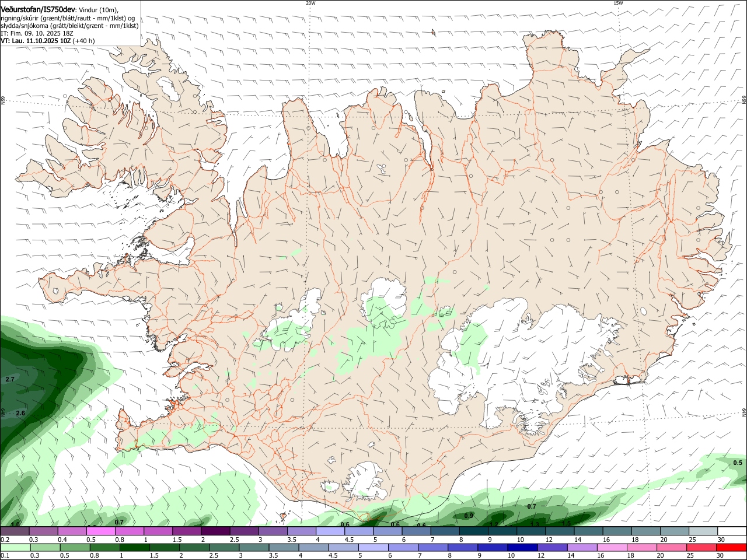
Task: Pick the 3 purple swatch in the snow legend
Action: click(273, 531)
